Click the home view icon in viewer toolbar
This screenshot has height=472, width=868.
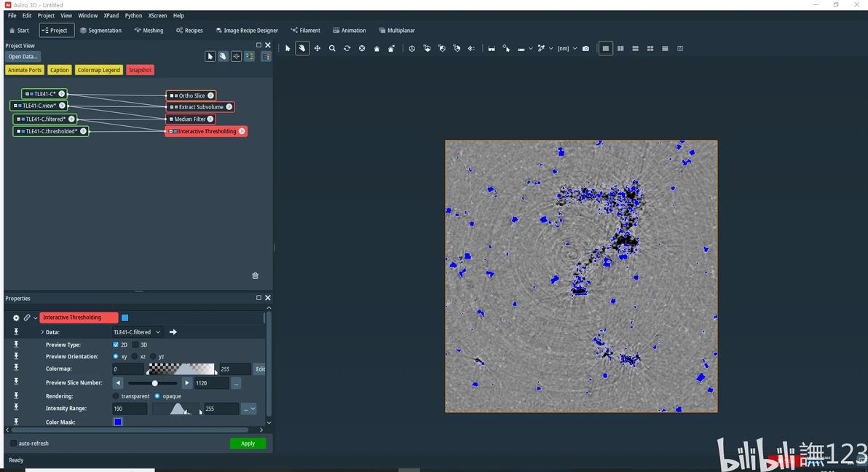(x=376, y=49)
